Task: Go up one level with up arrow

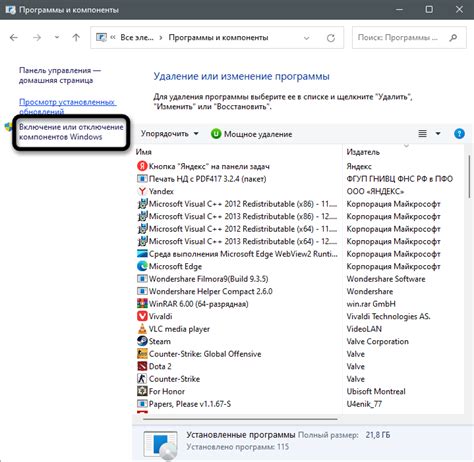Action: point(76,38)
